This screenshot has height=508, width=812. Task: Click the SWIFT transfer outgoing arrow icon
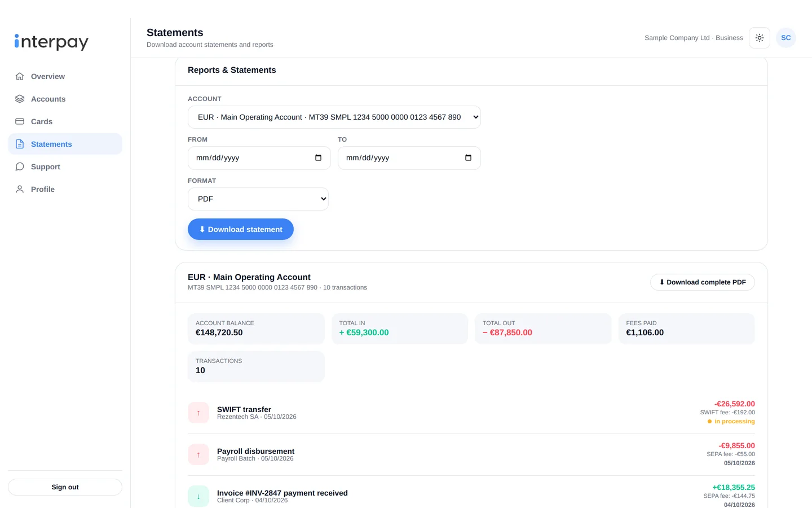(x=198, y=413)
